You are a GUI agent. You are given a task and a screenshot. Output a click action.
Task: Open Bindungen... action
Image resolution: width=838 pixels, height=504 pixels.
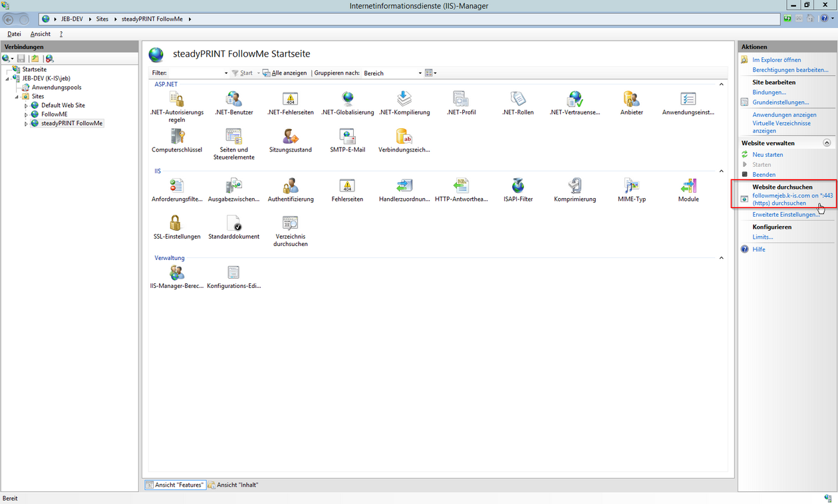pos(769,92)
